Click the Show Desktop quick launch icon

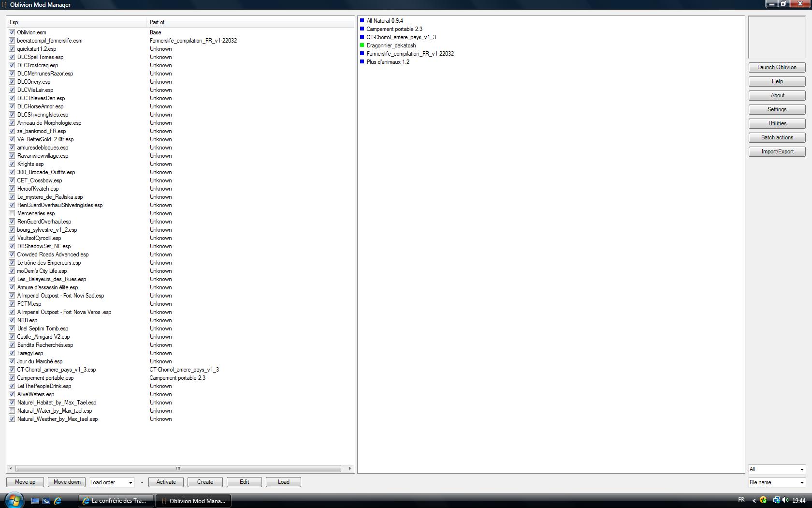pos(35,501)
